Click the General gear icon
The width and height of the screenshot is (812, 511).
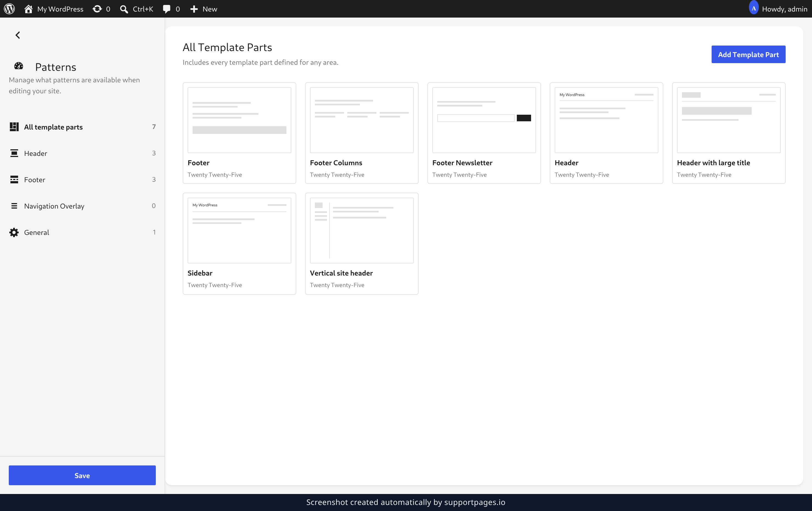pyautogui.click(x=14, y=232)
